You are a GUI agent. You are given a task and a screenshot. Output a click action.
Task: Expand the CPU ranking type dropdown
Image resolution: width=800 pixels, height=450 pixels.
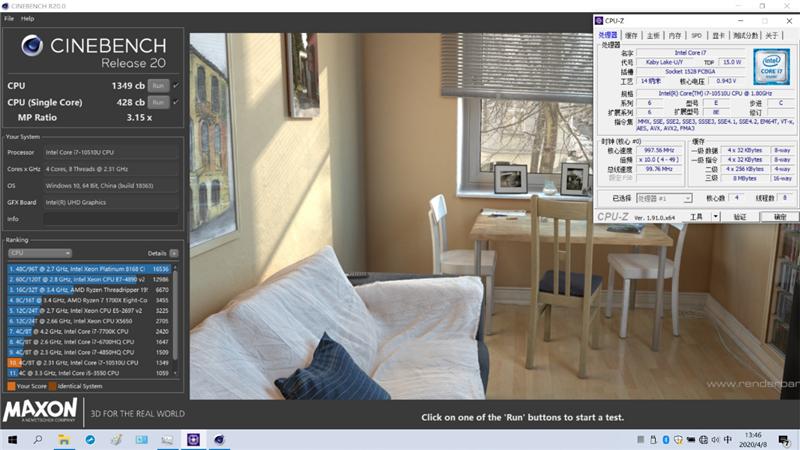39,253
